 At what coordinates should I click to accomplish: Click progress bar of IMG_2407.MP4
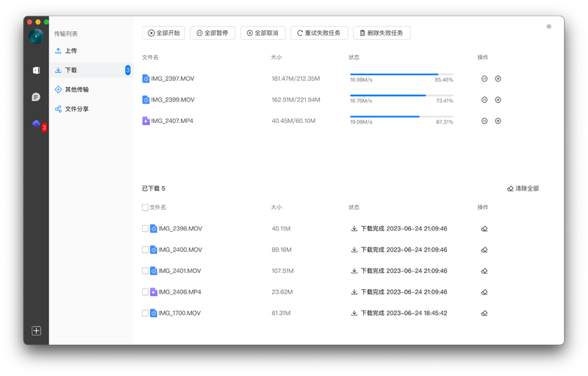click(401, 116)
